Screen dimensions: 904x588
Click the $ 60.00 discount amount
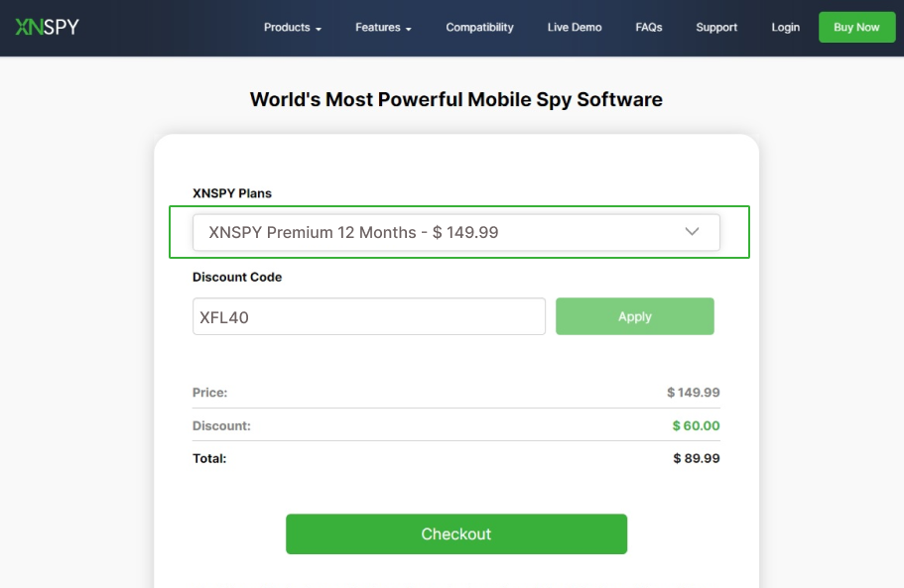(x=695, y=425)
